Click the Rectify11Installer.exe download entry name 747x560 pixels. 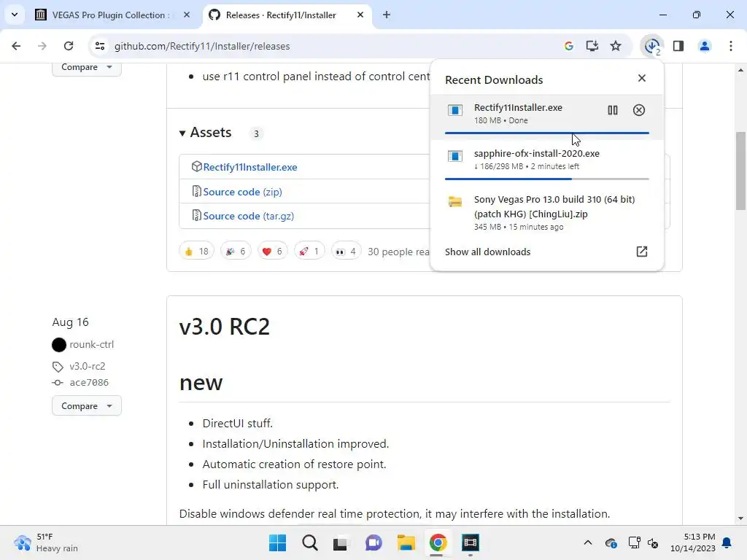[518, 108]
